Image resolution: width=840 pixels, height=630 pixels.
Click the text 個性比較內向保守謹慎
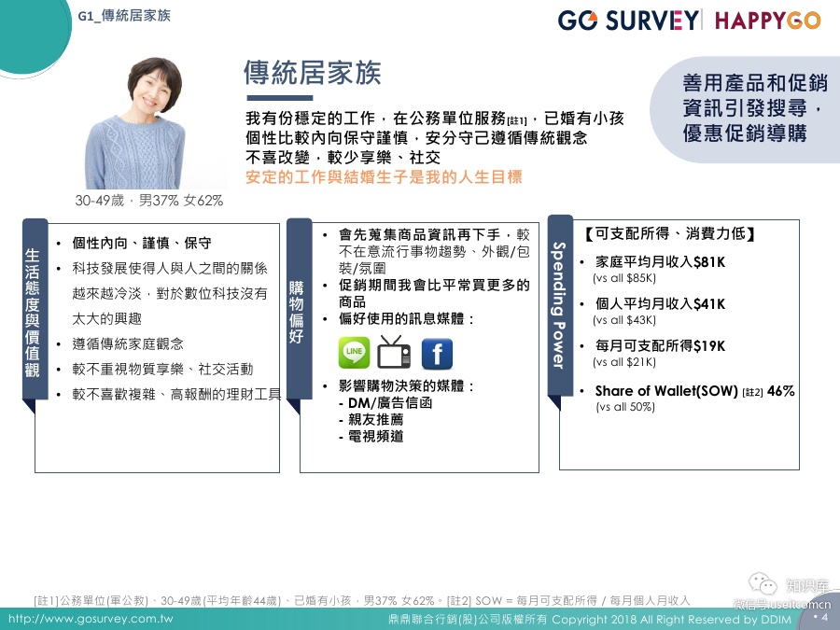[x=327, y=138]
